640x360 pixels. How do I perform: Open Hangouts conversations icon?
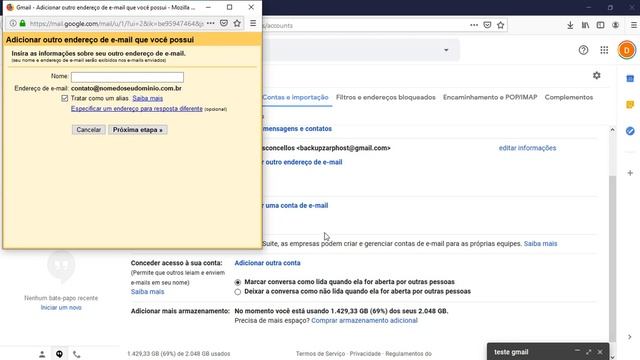click(x=59, y=354)
